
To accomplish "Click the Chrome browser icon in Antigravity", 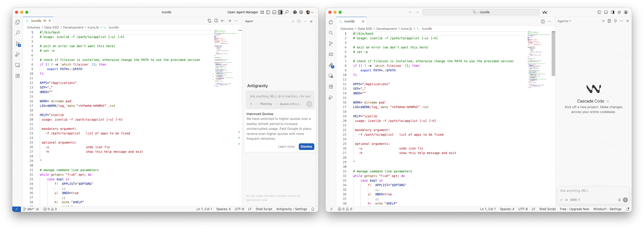I will tap(295, 12).
